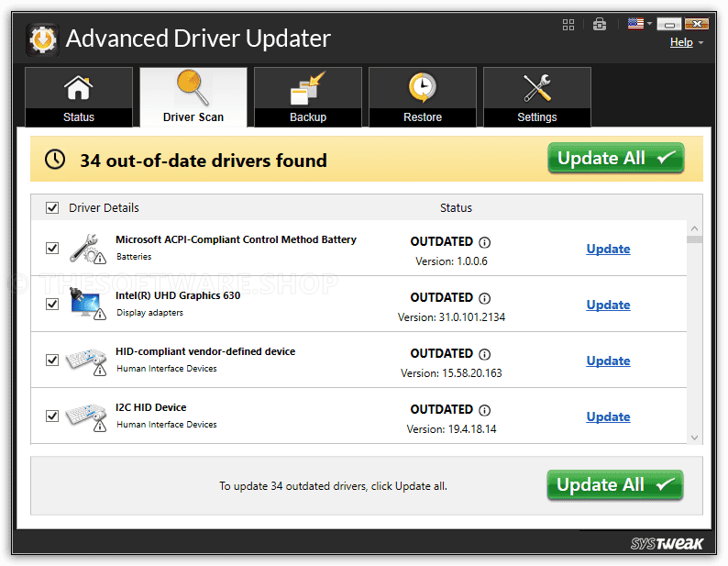Click the top Update All button

pyautogui.click(x=615, y=158)
